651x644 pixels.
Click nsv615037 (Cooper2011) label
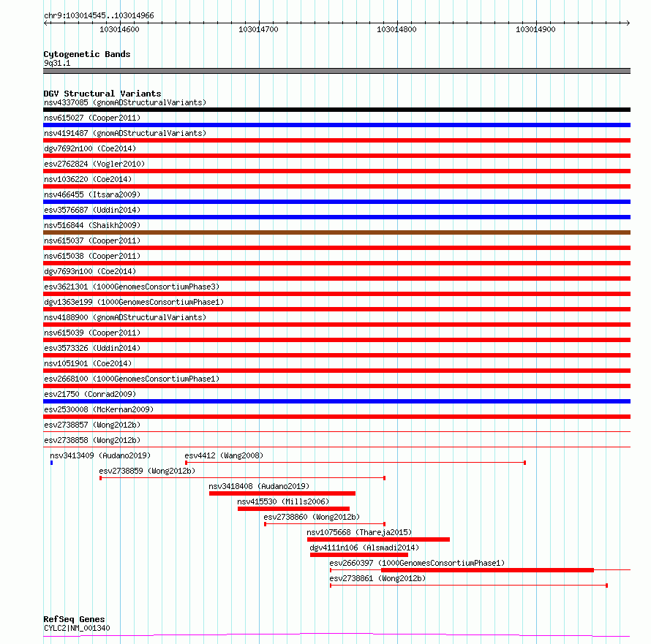click(92, 240)
